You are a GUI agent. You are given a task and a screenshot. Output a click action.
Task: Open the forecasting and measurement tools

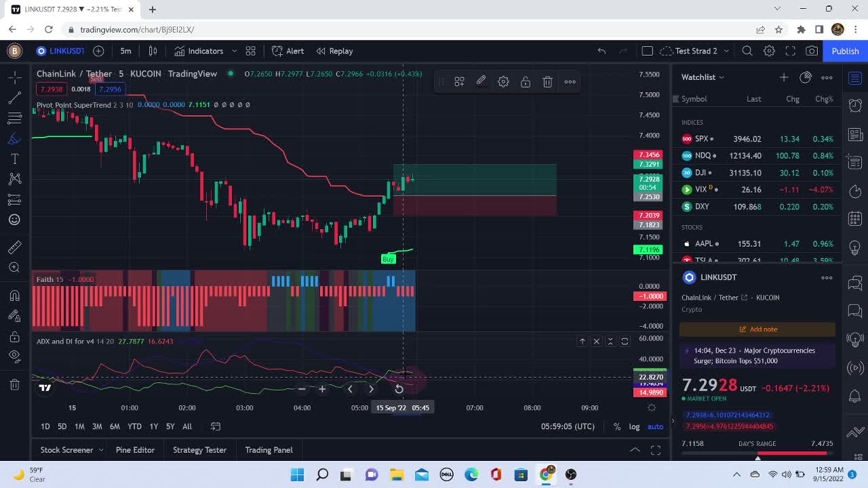pos(14,199)
